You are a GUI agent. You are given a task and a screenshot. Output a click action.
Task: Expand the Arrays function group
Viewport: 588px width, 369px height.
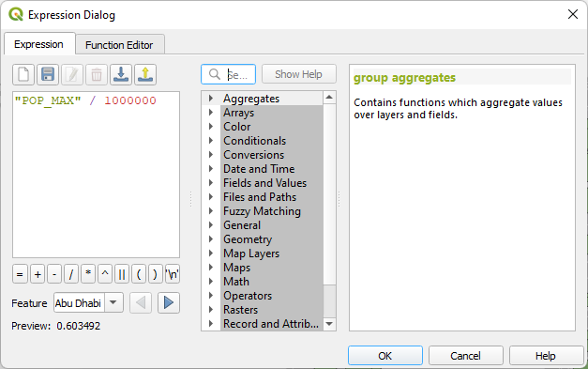[211, 113]
